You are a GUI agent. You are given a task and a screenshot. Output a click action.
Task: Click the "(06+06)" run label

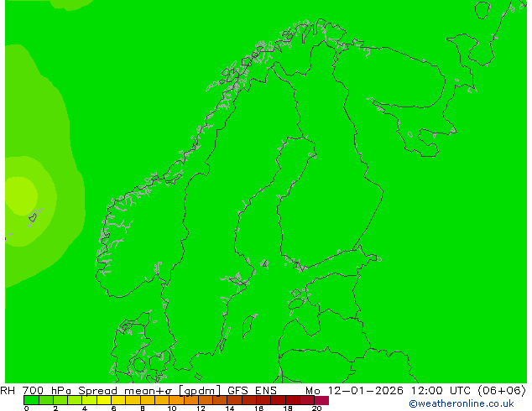coord(502,391)
